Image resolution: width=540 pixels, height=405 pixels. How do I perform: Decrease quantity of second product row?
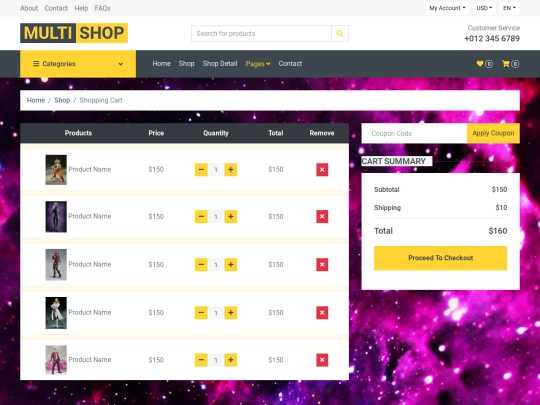pos(201,217)
